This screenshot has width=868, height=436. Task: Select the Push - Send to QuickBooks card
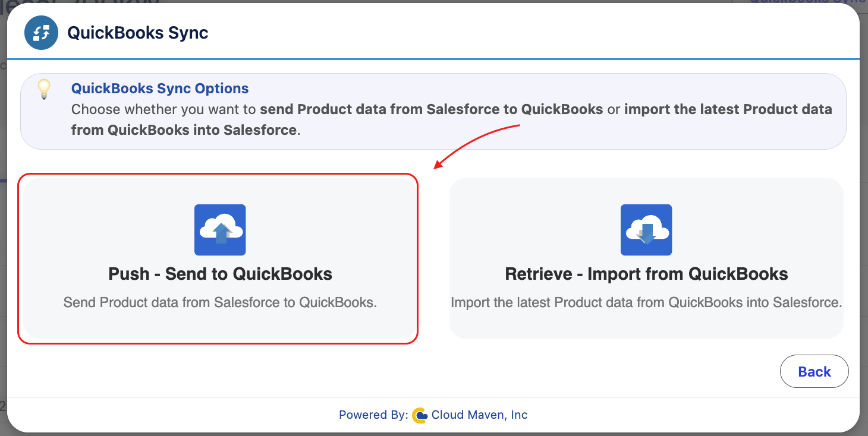[219, 258]
